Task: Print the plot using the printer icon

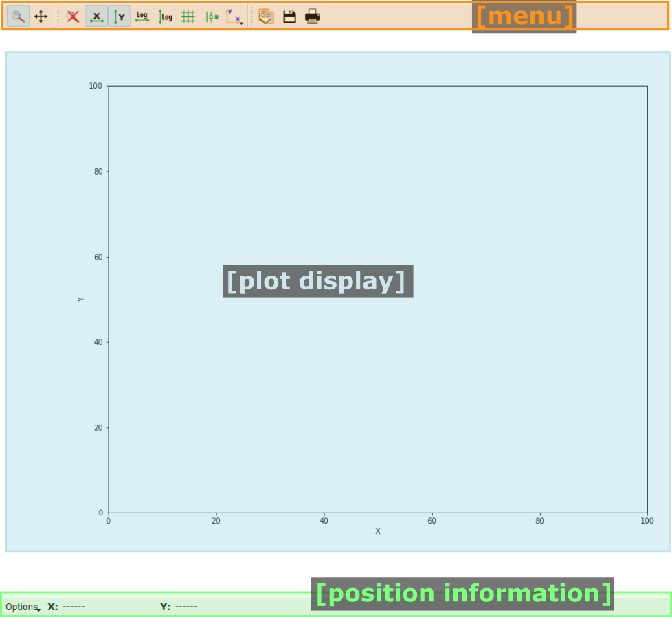Action: tap(313, 16)
